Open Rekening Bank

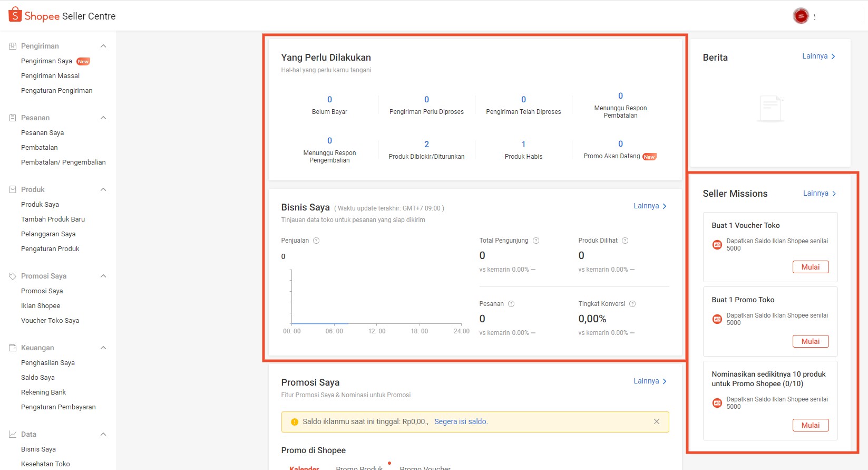pos(44,392)
